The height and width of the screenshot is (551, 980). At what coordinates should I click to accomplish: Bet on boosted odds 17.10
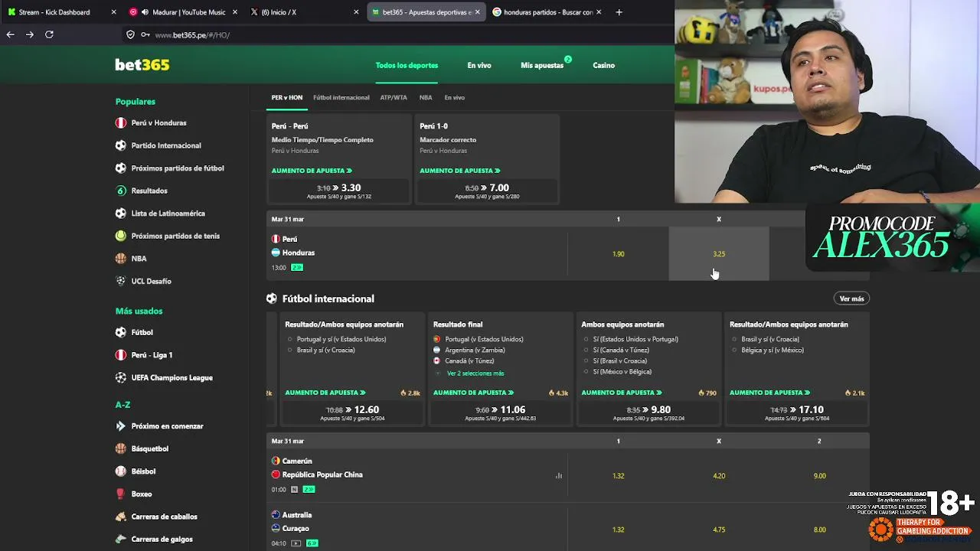(x=798, y=413)
